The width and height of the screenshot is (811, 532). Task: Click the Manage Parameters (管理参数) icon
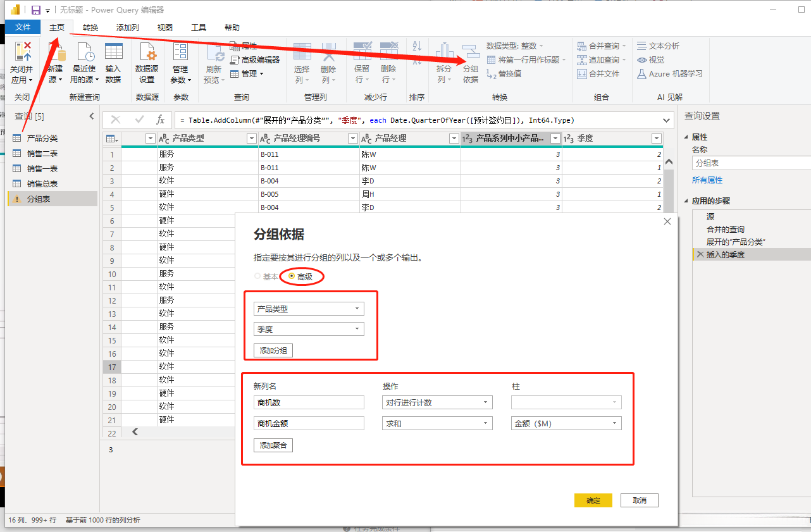pos(180,52)
